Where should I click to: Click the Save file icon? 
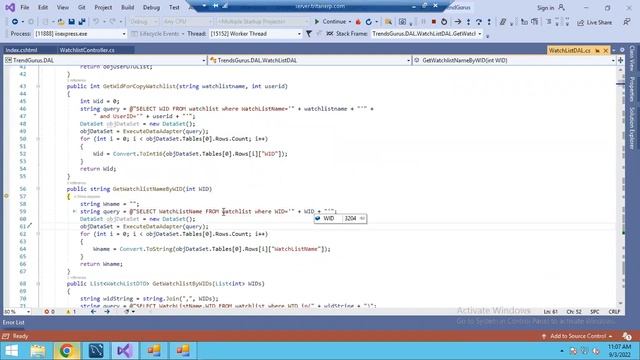(x=71, y=22)
